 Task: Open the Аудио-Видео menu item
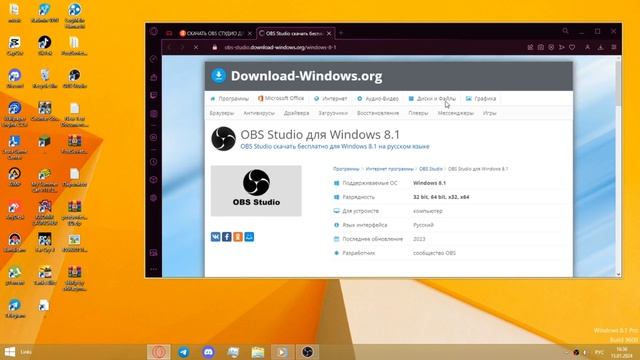tap(378, 99)
